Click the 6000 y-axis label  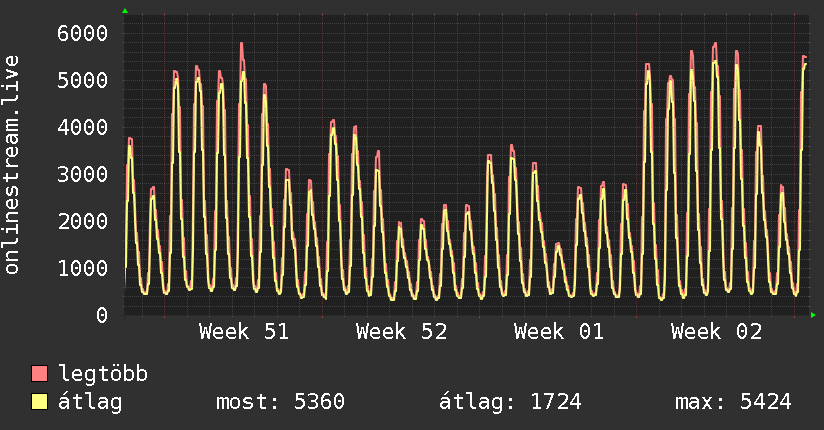(x=83, y=33)
